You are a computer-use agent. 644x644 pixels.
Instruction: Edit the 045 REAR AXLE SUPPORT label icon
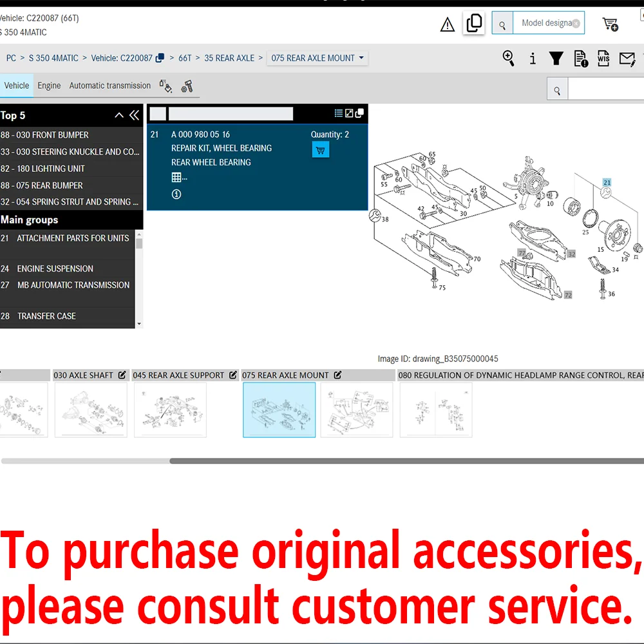(x=233, y=375)
